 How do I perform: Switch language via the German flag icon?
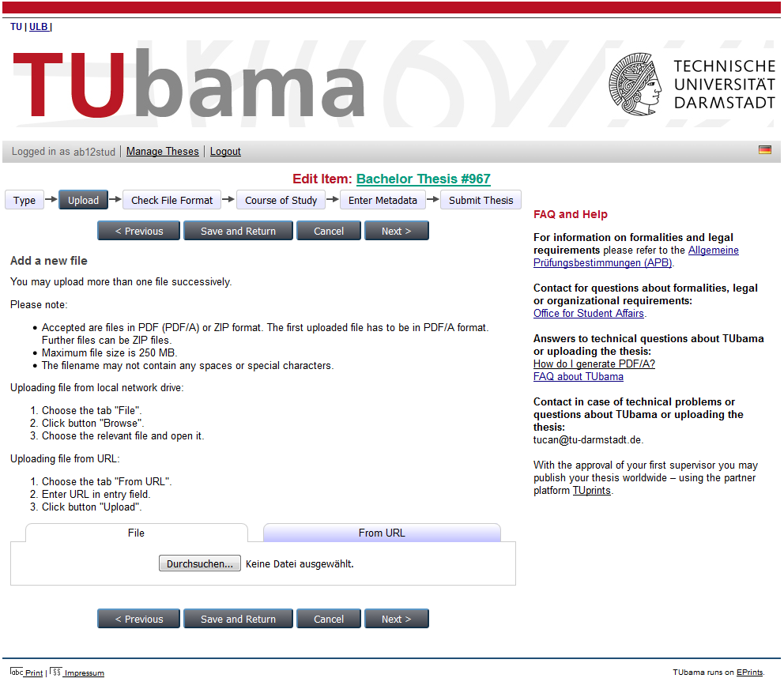pyautogui.click(x=764, y=150)
